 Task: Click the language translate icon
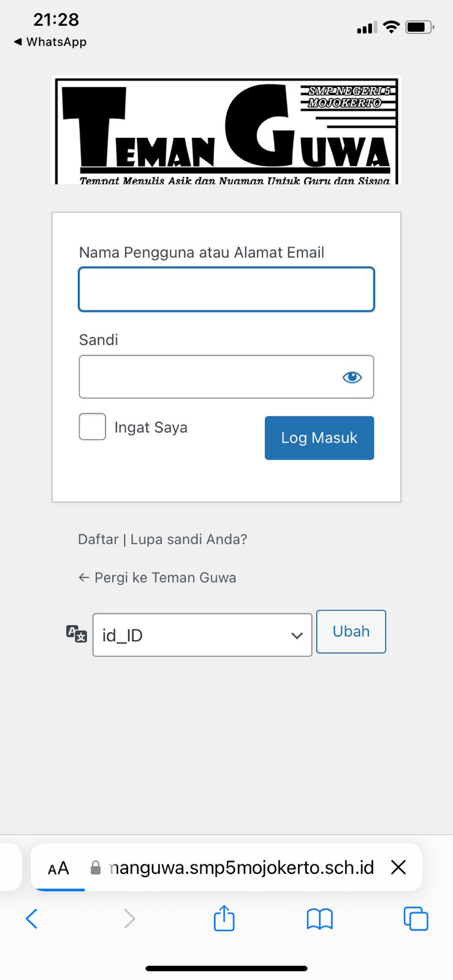pyautogui.click(x=77, y=633)
